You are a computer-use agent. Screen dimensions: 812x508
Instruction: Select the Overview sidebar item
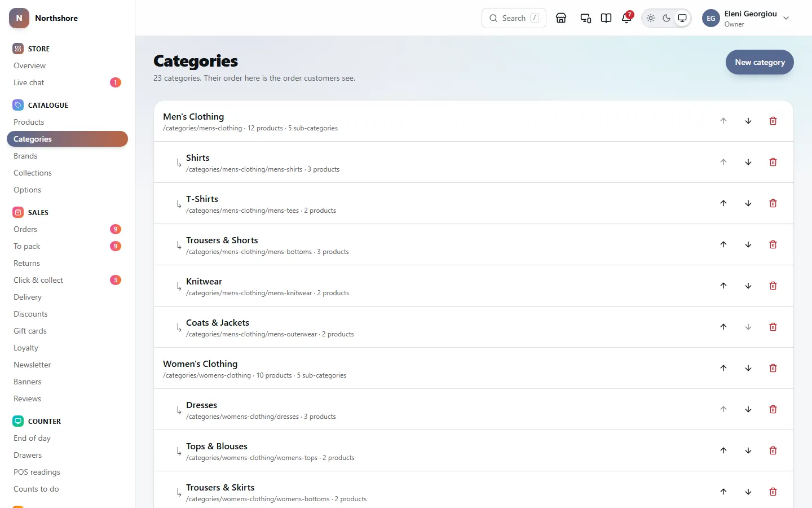coord(67,65)
